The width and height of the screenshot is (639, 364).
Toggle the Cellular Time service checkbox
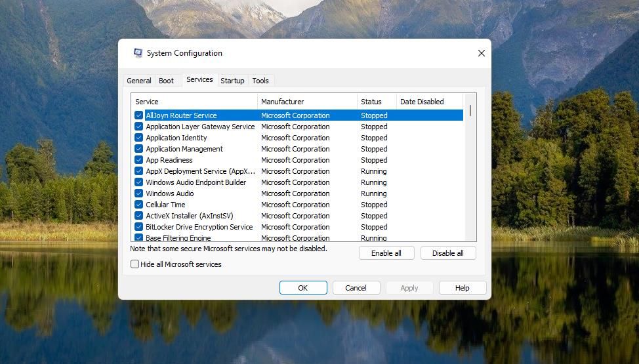(x=138, y=205)
